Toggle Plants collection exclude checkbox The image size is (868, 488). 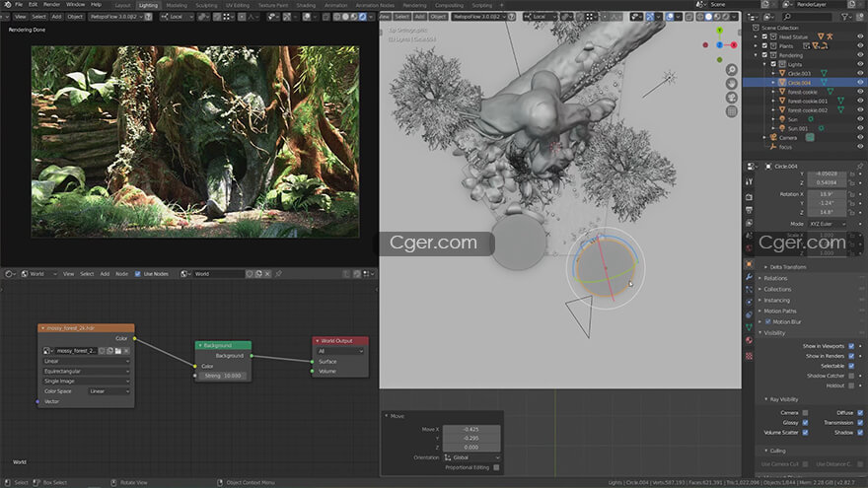pos(765,46)
